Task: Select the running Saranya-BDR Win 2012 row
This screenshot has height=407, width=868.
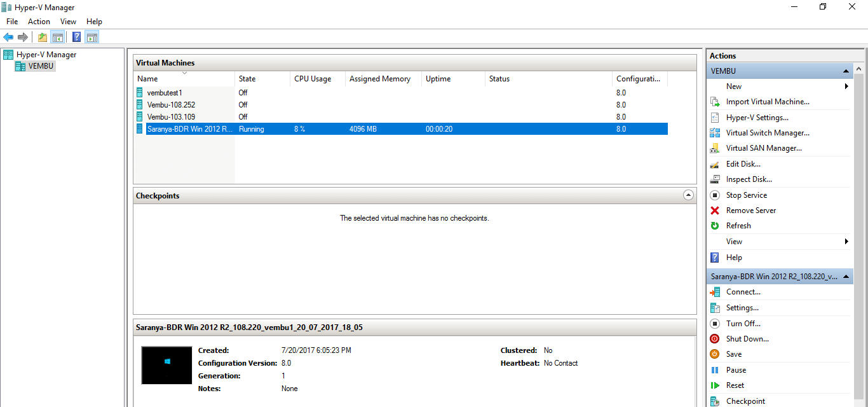Action: coord(401,129)
